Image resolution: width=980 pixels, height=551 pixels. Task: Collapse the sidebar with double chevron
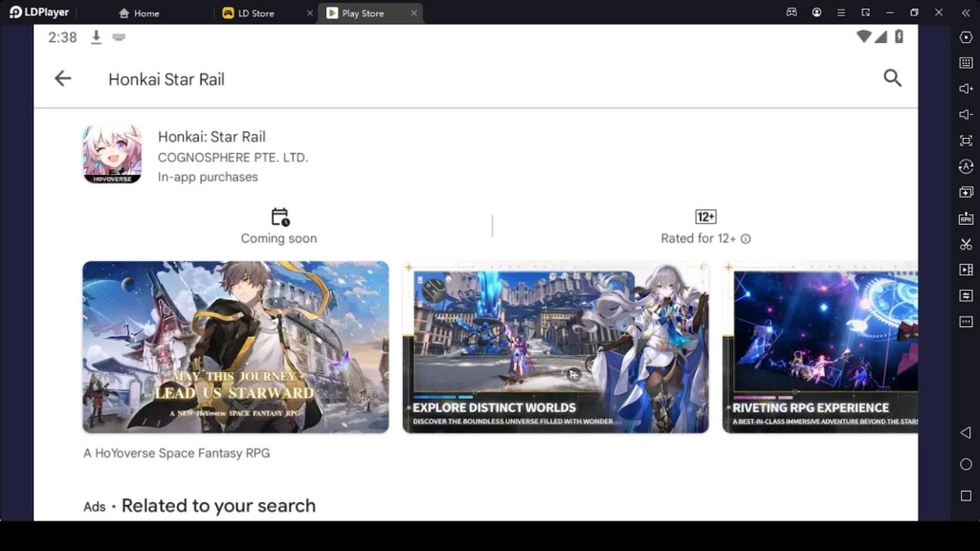(x=966, y=12)
